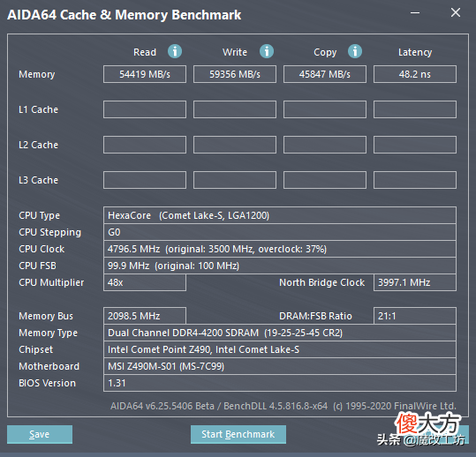Select the CPU Clock 4796.5 MHz field

coord(280,249)
